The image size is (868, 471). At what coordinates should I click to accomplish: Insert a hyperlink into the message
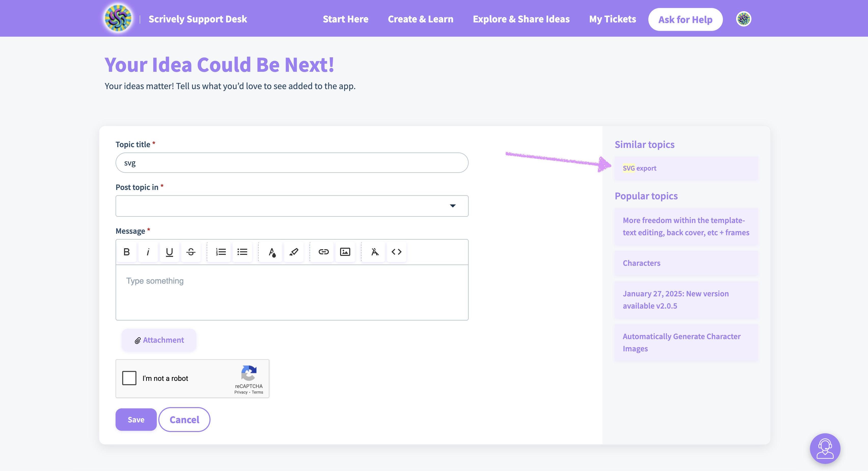[x=324, y=252]
